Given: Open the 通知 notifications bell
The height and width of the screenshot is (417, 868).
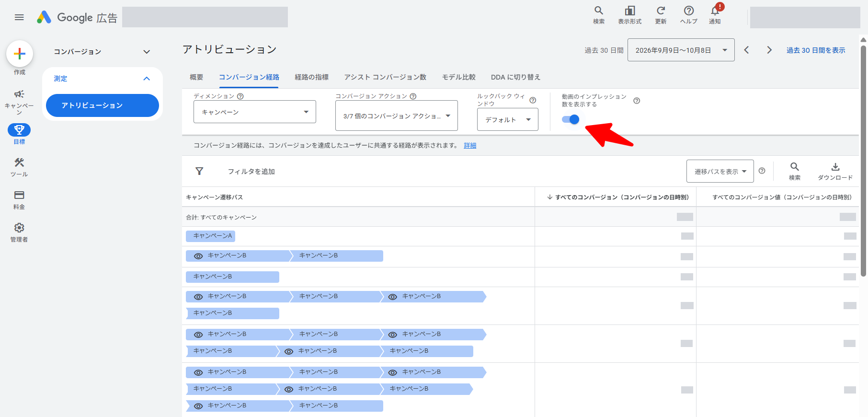Looking at the screenshot, I should click(x=715, y=15).
